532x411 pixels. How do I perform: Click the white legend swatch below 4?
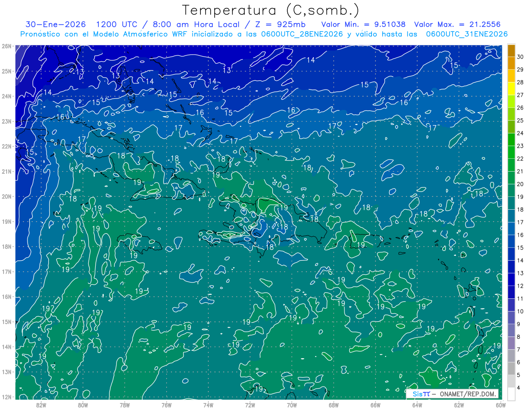[511, 394]
